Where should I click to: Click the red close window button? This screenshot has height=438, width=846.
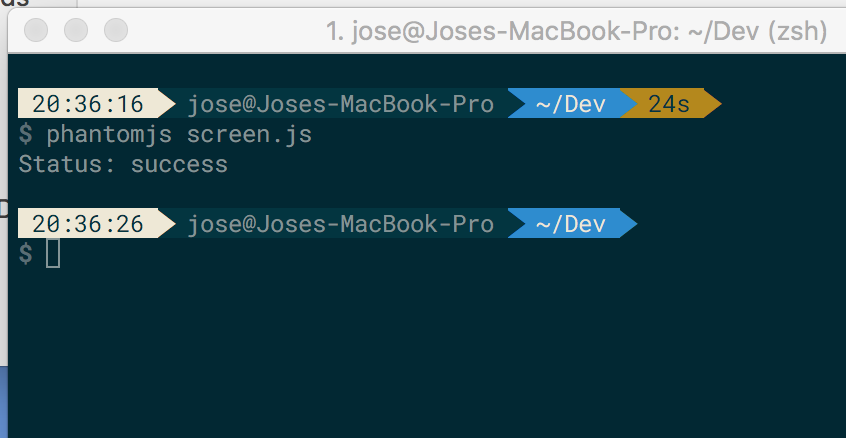coord(36,30)
